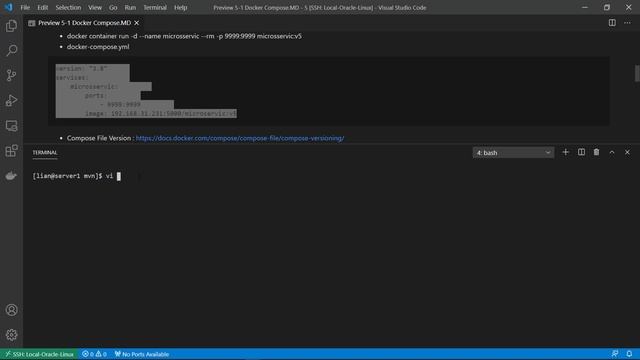Split the editor to the right
Image resolution: width=640 pixels, height=360 pixels.
(612, 23)
